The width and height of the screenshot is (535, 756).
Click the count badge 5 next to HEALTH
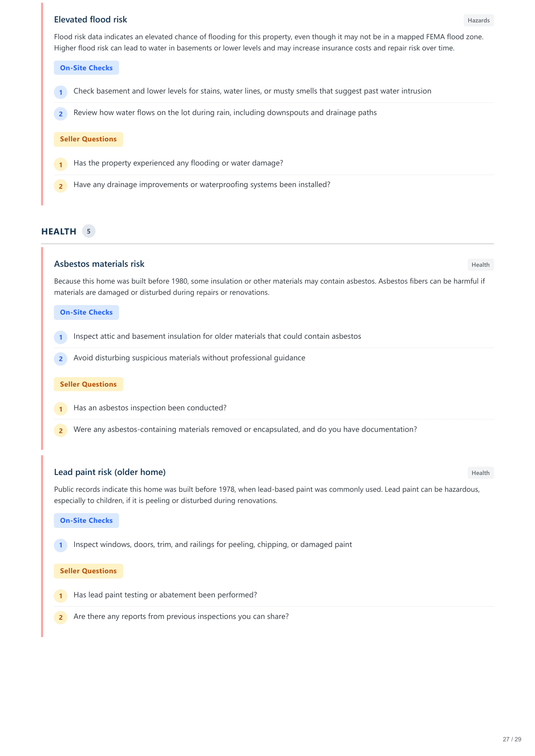(89, 231)
